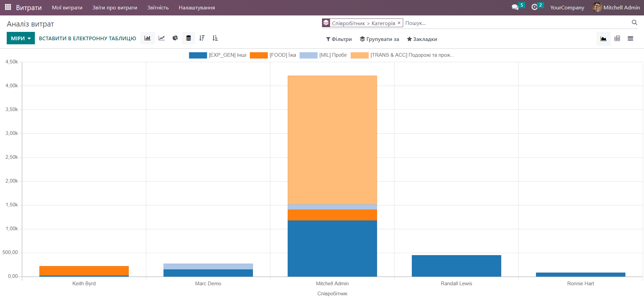
Task: Toggle stacked bars mode
Action: [189, 38]
